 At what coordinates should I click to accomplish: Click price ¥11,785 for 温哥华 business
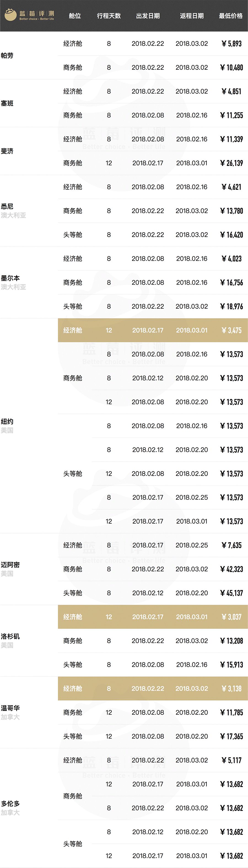pyautogui.click(x=231, y=713)
